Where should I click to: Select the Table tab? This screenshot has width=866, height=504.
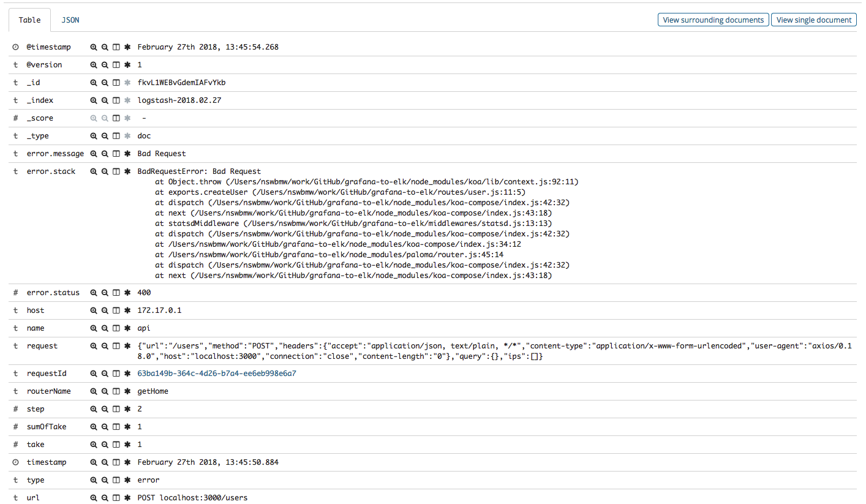click(29, 20)
